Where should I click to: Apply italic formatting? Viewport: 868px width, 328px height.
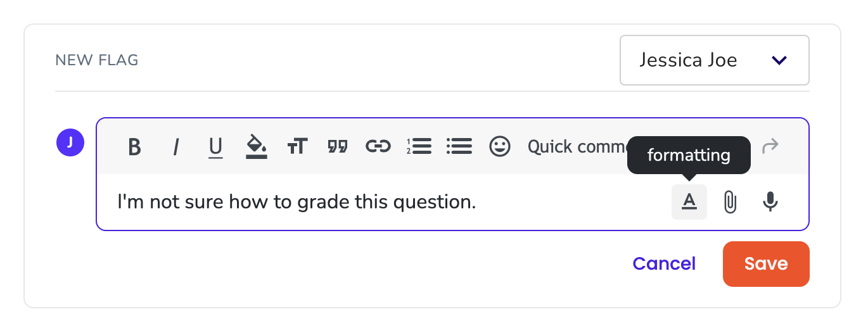click(x=176, y=147)
